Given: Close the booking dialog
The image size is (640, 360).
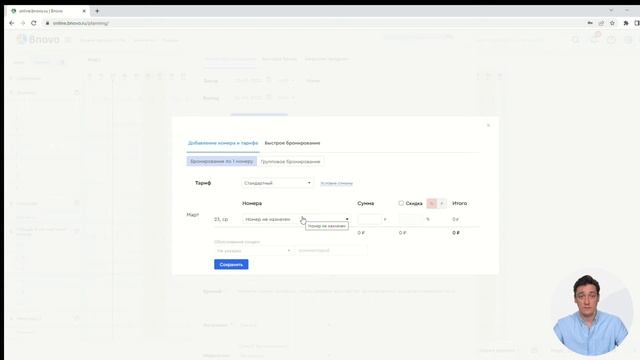Looking at the screenshot, I should coord(488,125).
